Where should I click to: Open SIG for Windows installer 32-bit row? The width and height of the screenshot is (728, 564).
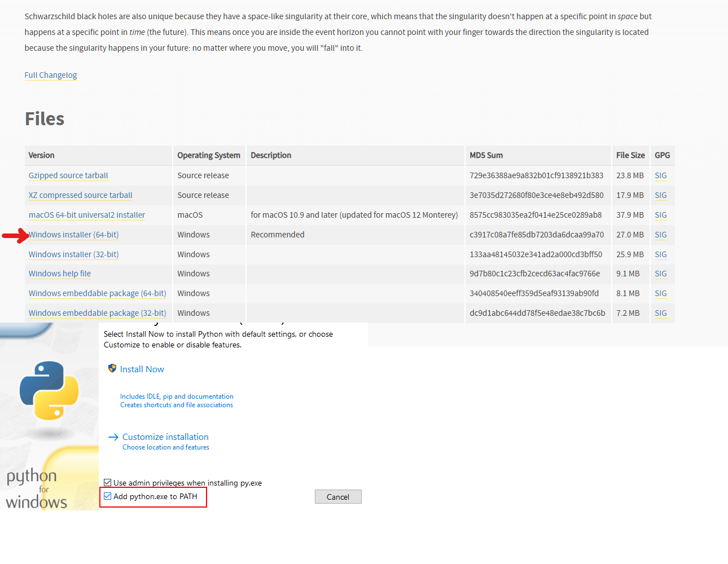click(x=661, y=254)
